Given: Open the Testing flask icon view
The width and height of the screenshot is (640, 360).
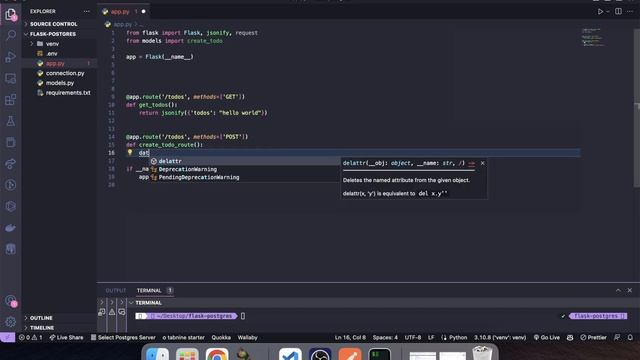Looking at the screenshot, I should pos(11,121).
